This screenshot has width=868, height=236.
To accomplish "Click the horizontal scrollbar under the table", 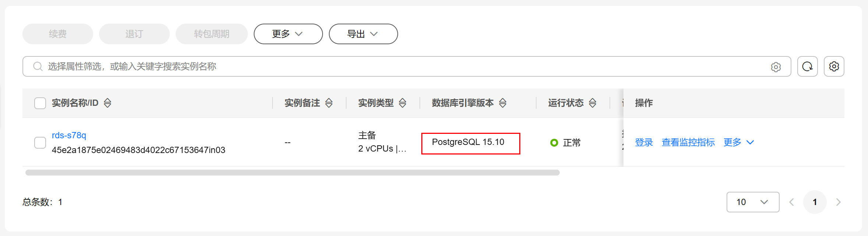I will (292, 173).
